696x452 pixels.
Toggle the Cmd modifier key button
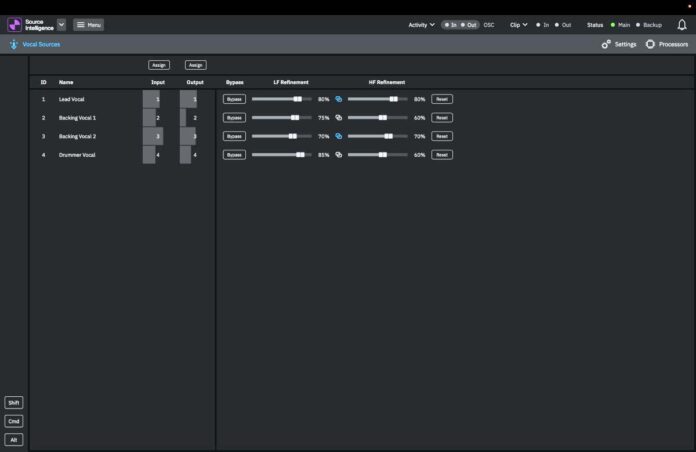[14, 421]
